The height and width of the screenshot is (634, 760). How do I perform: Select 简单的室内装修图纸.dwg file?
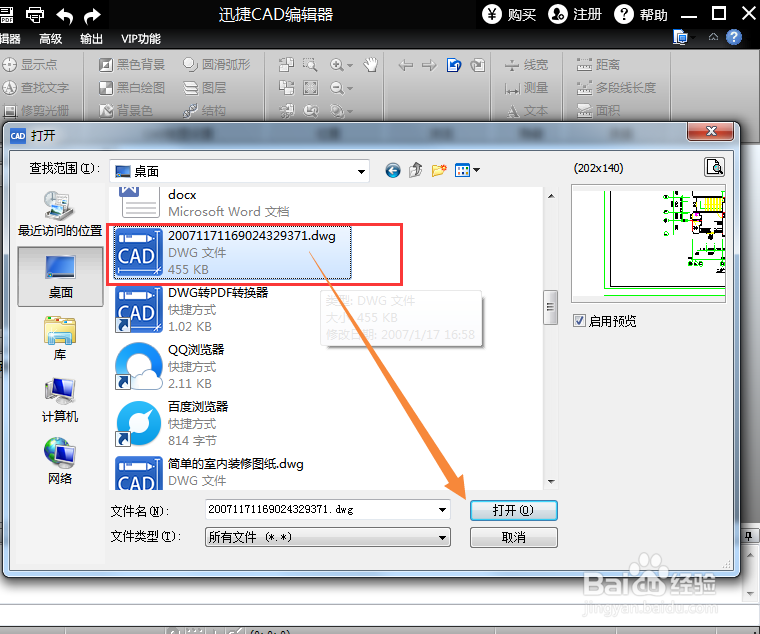209,472
